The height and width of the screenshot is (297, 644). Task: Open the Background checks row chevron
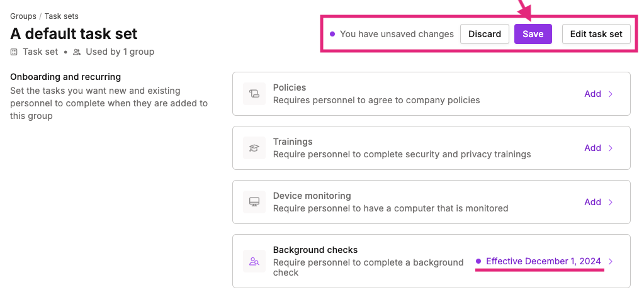point(611,261)
